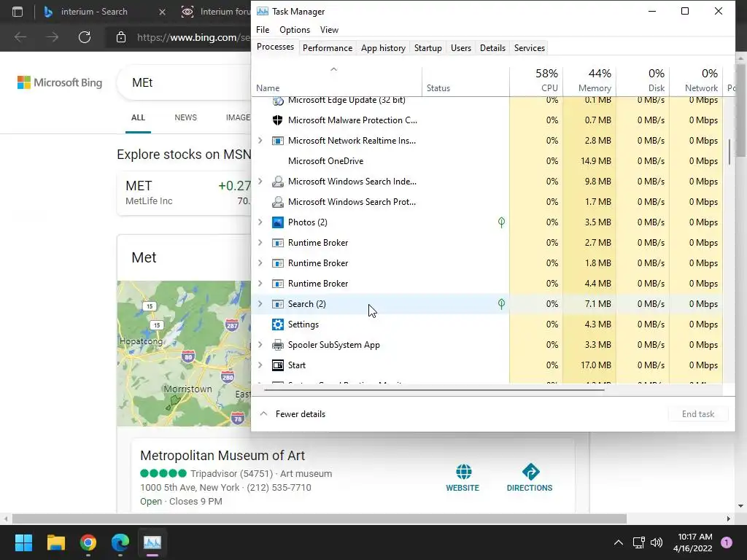747x560 pixels.
Task: Click the Microsoft Windows Search Indexer icon
Action: [277, 182]
